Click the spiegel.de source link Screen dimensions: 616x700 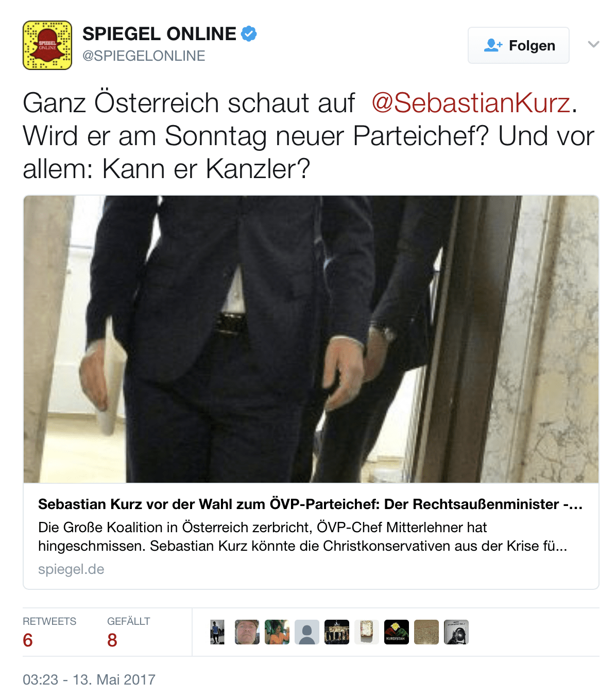[x=71, y=569]
